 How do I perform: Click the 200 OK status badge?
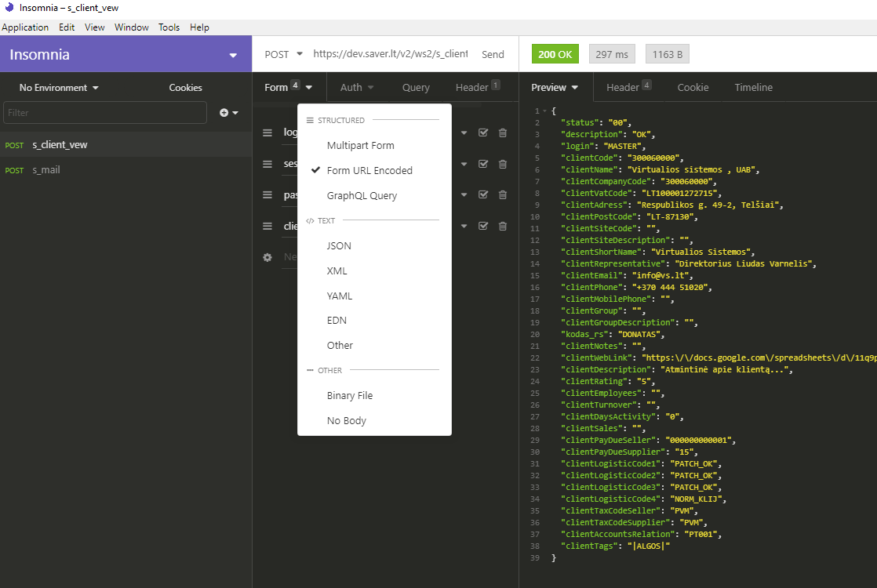point(555,54)
